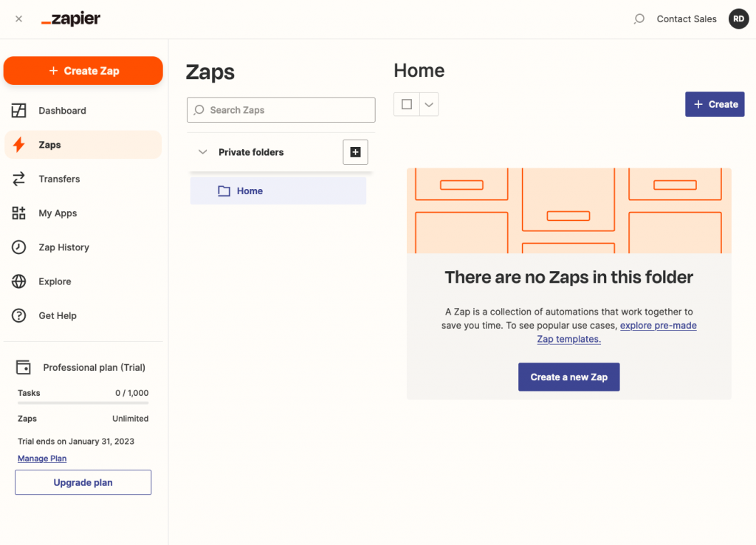This screenshot has width=756, height=545.
Task: Select the Zaps sidebar icon
Action: point(18,145)
